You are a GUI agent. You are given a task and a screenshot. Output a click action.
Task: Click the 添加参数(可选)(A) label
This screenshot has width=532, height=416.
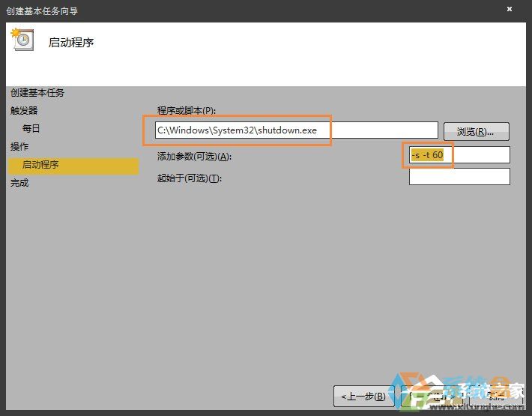coord(195,157)
